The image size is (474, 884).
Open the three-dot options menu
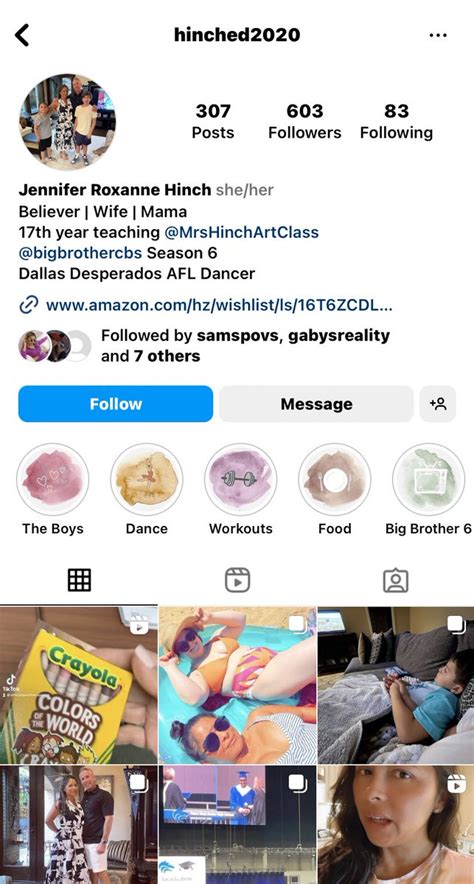(437, 35)
